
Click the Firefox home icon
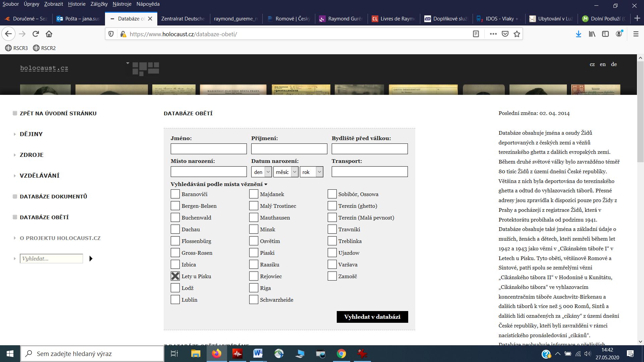[49, 34]
